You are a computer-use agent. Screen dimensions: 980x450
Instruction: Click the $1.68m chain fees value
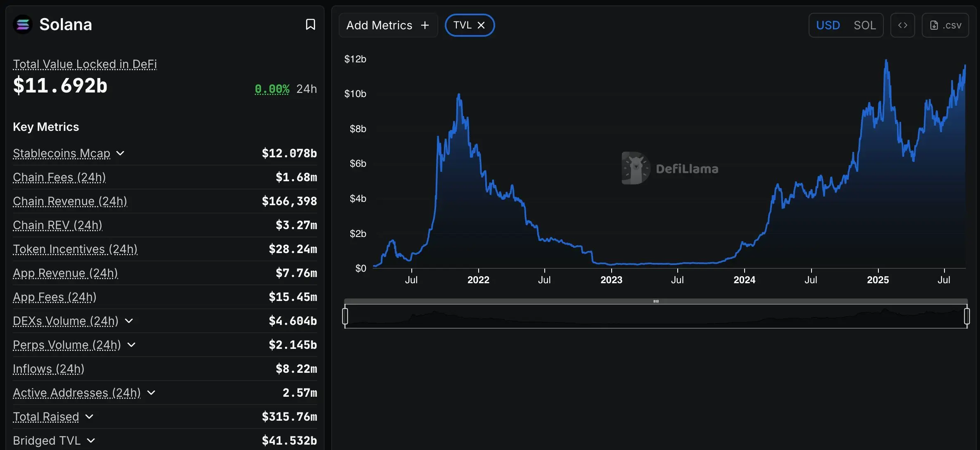click(296, 177)
